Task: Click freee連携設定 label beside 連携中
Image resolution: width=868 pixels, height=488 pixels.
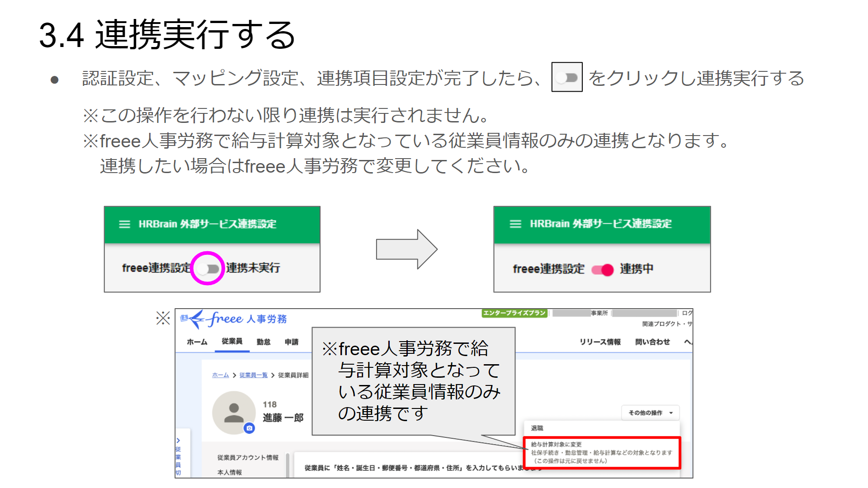Action: [x=549, y=269]
